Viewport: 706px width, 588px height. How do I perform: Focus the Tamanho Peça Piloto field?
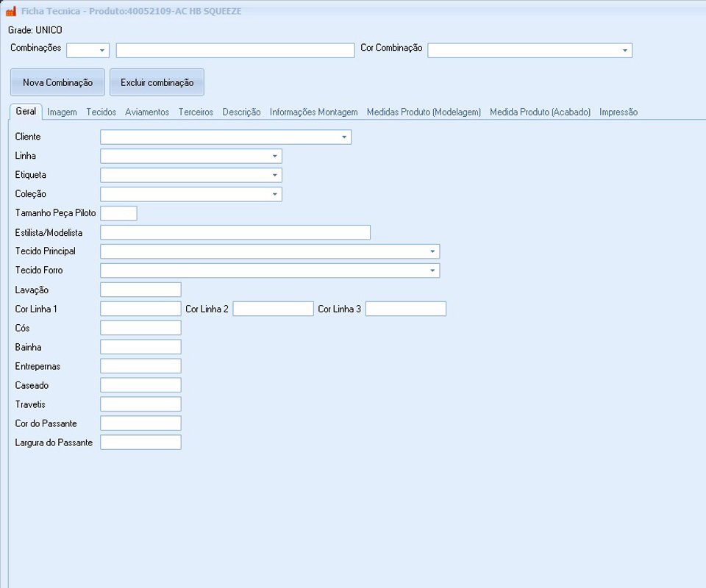coord(118,214)
